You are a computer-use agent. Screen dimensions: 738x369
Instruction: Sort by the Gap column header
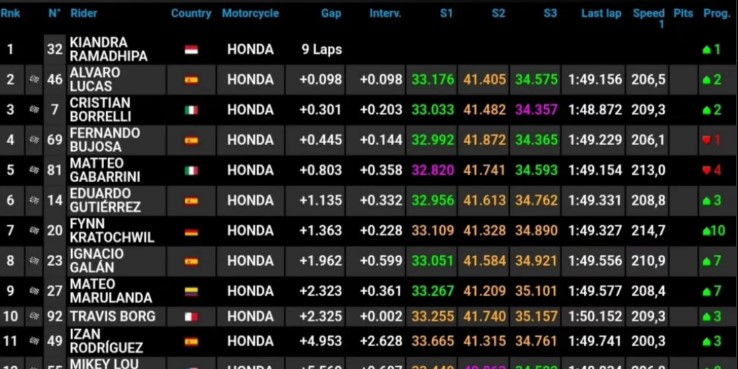(x=331, y=13)
